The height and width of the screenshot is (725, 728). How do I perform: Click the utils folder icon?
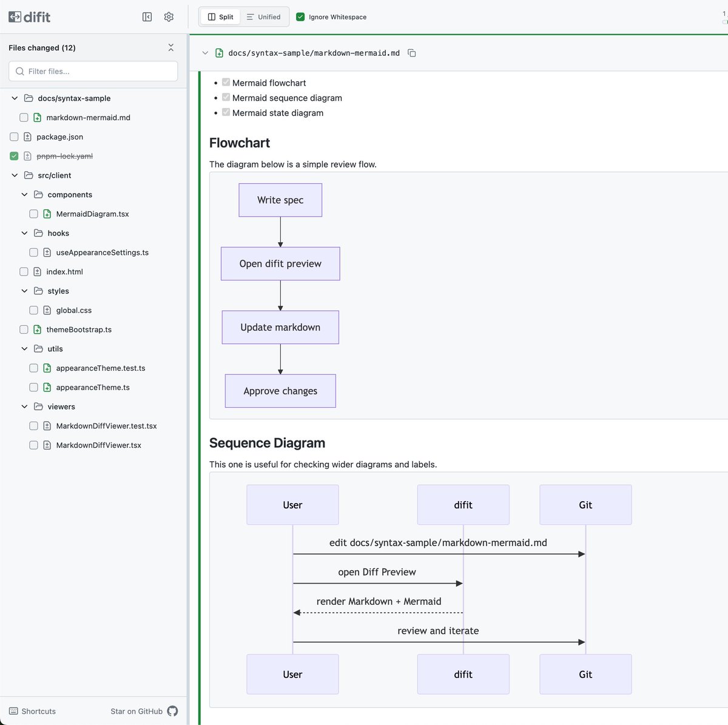pos(38,349)
